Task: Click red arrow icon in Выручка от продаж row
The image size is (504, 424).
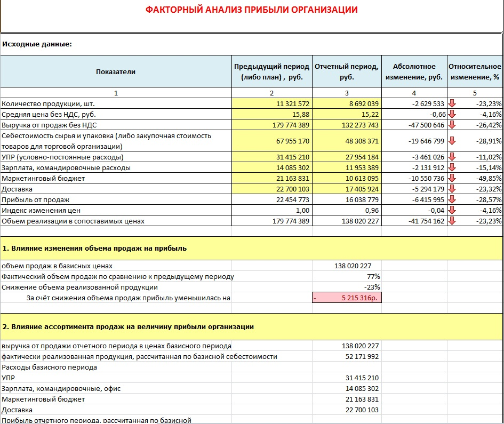Action: pyautogui.click(x=452, y=125)
